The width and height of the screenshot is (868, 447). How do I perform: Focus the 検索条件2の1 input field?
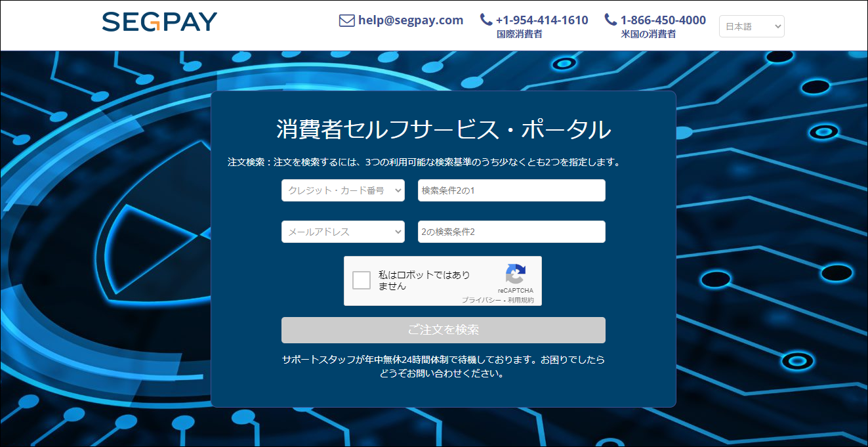point(511,190)
